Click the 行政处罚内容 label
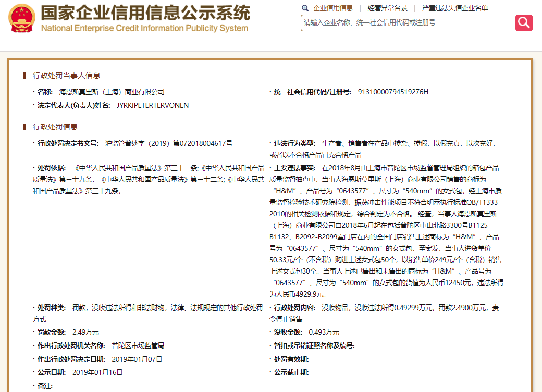Viewport: 542px width, 392px height. click(294, 308)
